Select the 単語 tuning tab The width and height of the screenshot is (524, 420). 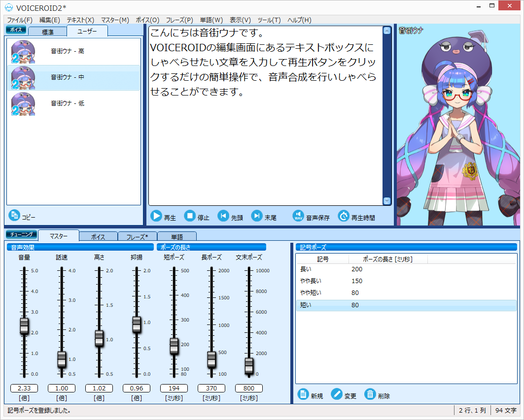[x=177, y=237]
